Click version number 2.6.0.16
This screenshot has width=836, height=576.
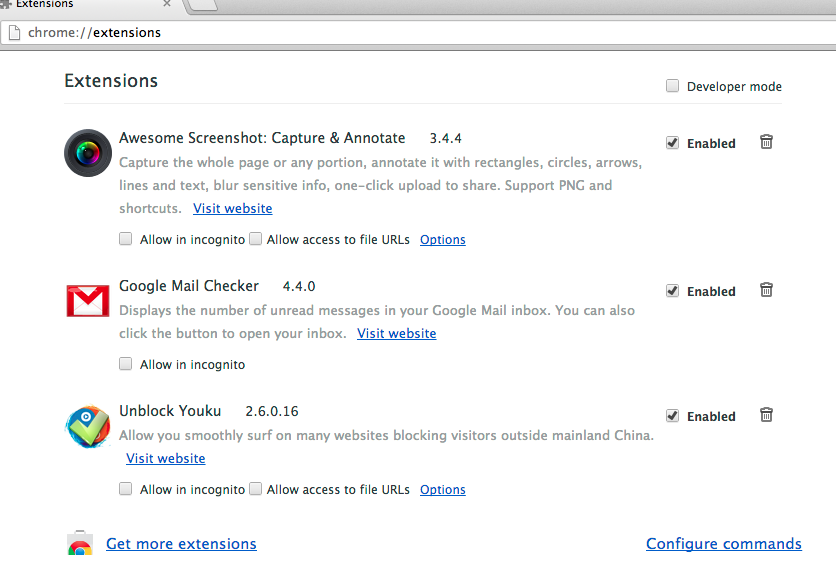click(x=272, y=411)
